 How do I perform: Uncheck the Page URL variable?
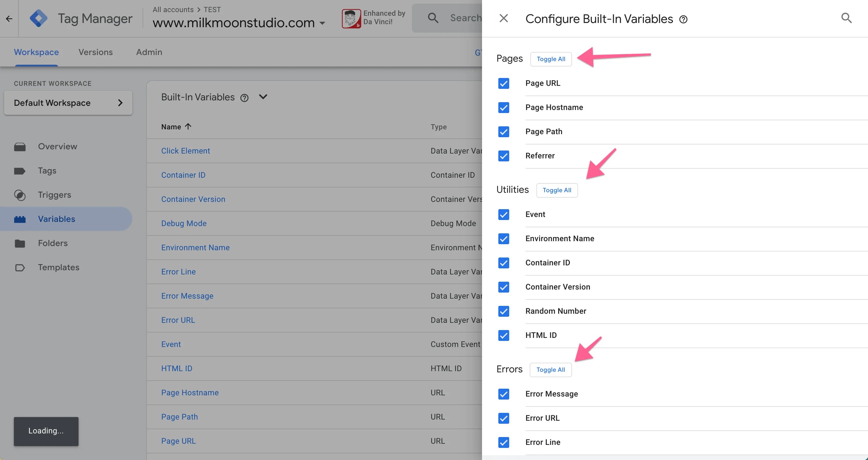pos(503,83)
